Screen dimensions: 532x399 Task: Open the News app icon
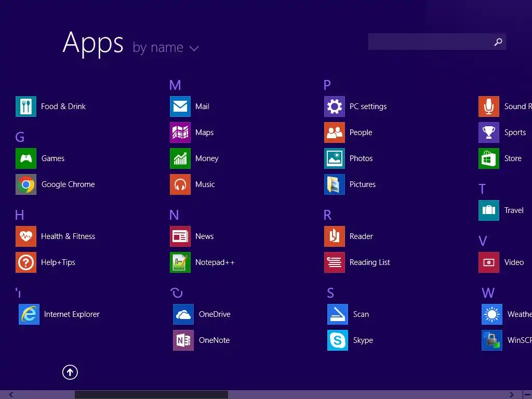(x=180, y=236)
